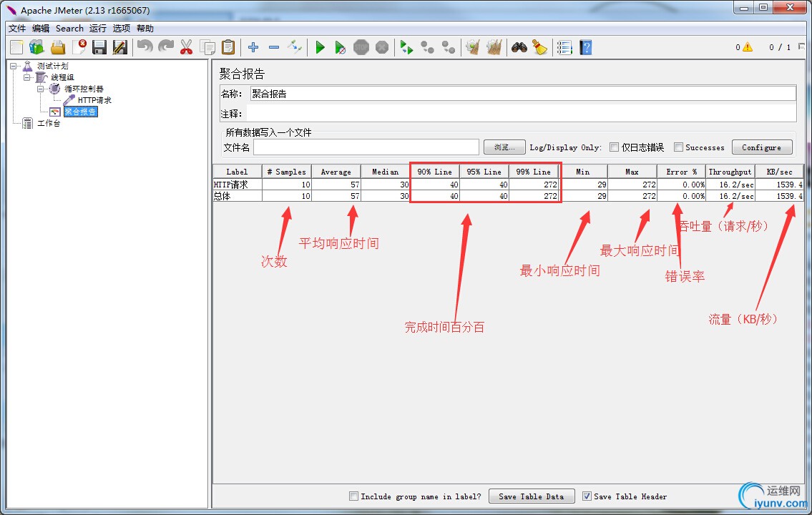Image resolution: width=812 pixels, height=515 pixels.
Task: Click the Open file folder icon
Action: pos(58,48)
